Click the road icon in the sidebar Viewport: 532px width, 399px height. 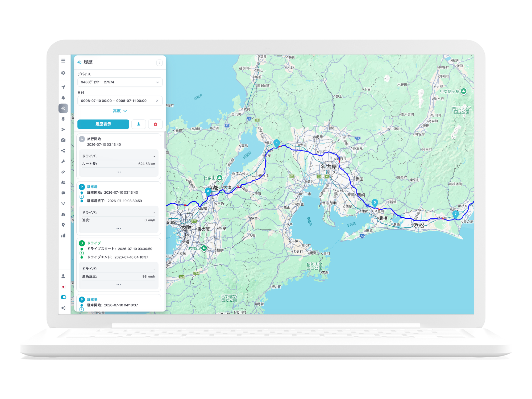(x=63, y=214)
